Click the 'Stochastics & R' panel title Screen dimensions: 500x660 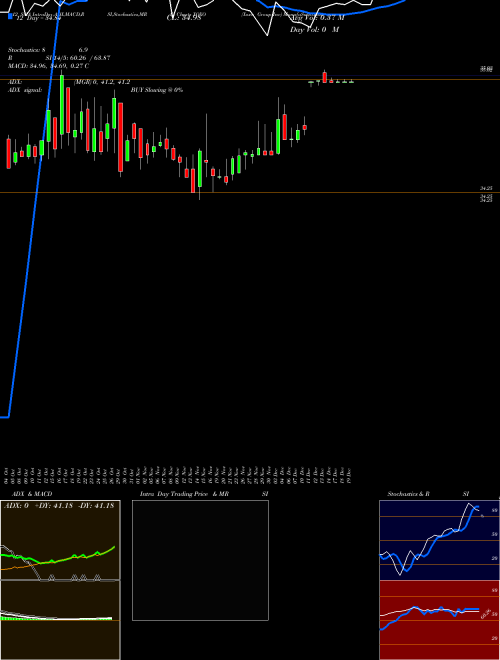(408, 494)
